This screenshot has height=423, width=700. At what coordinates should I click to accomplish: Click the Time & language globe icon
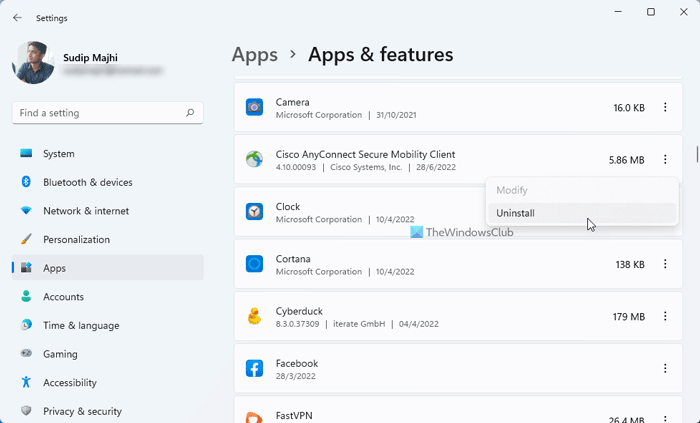click(x=26, y=325)
